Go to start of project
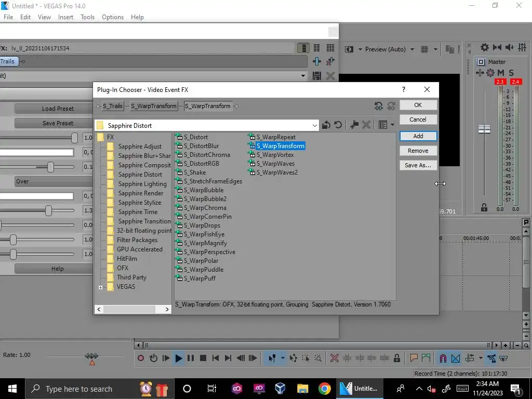Viewport: 532px width, 399px height. coord(216,358)
